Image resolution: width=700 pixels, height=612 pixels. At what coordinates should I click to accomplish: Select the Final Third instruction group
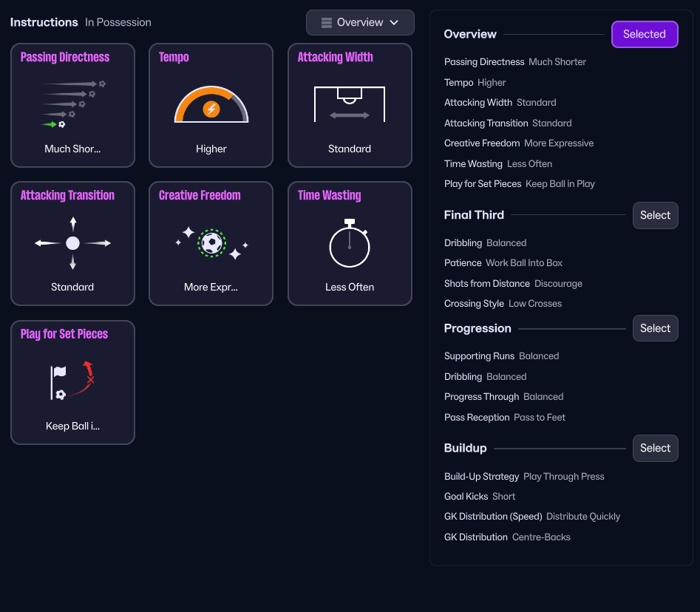tap(655, 215)
